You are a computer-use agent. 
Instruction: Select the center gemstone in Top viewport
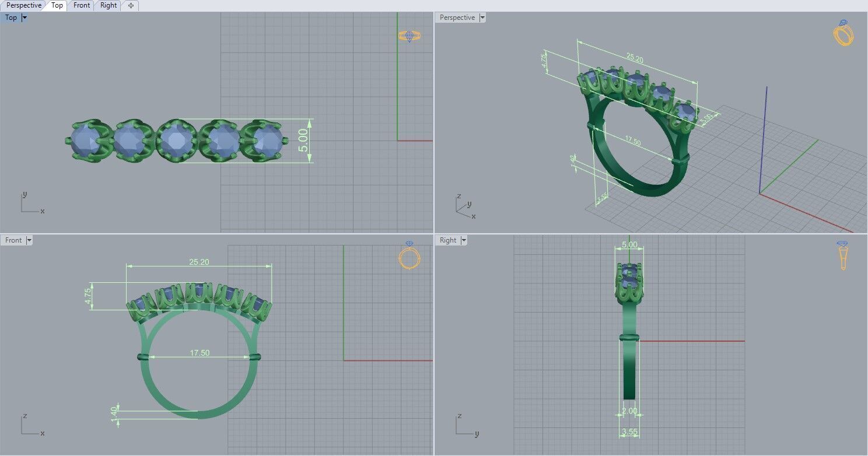(176, 141)
